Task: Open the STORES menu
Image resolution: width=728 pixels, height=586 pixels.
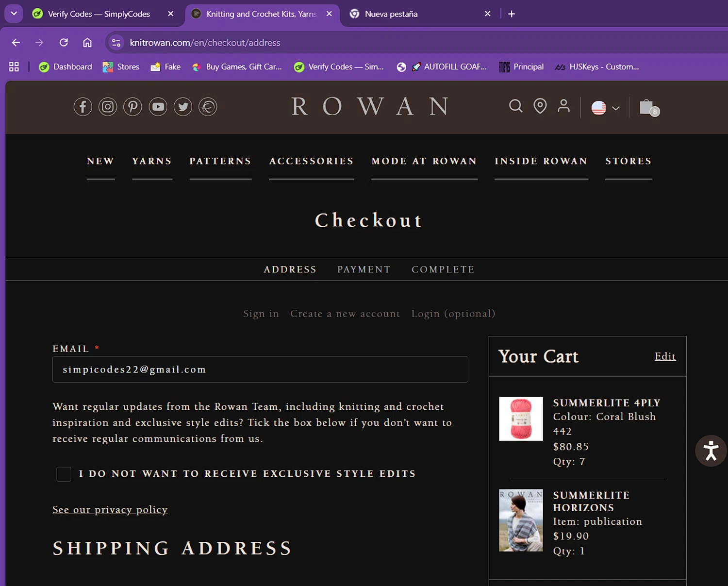Action: coord(629,161)
